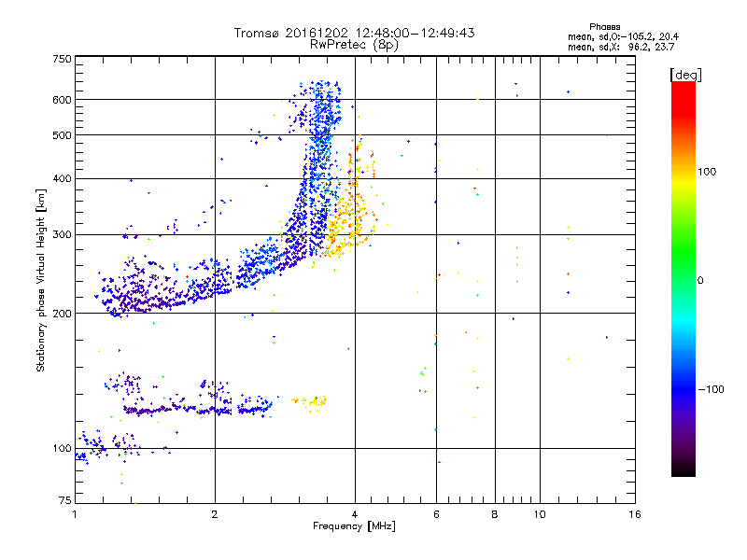Click the x-axis frequency tick label '6'

436,514
